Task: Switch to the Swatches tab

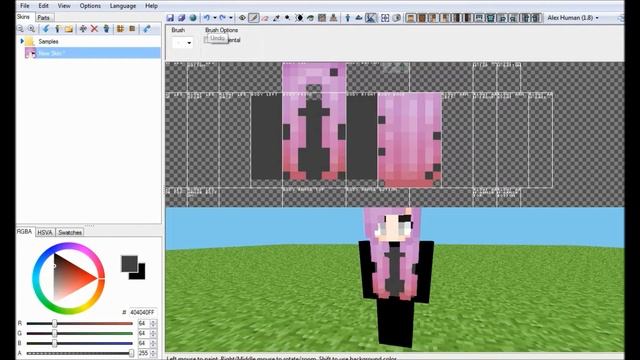Action: click(70, 232)
